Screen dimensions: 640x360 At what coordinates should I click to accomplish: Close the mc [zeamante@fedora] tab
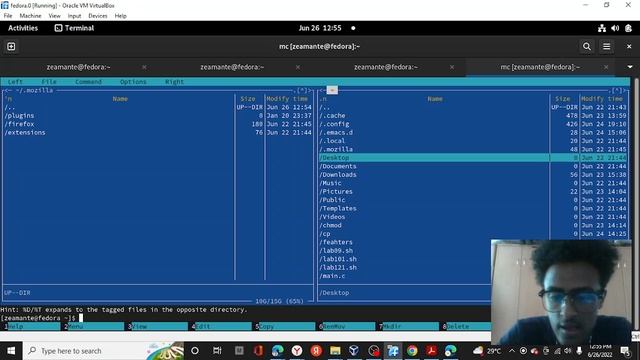pyautogui.click(x=606, y=67)
